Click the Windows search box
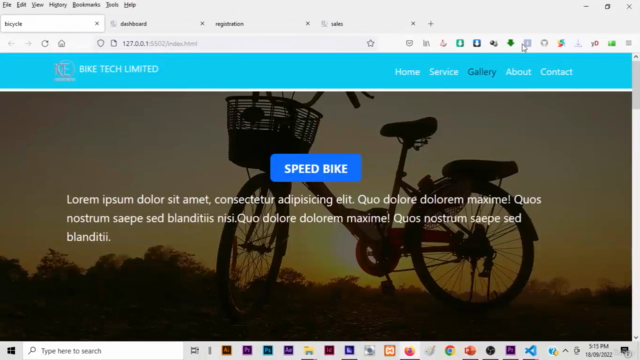The height and width of the screenshot is (360, 640). coord(102,351)
